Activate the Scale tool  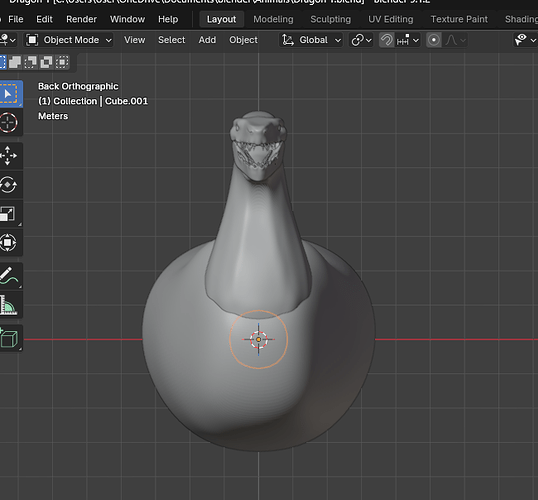[x=9, y=214]
